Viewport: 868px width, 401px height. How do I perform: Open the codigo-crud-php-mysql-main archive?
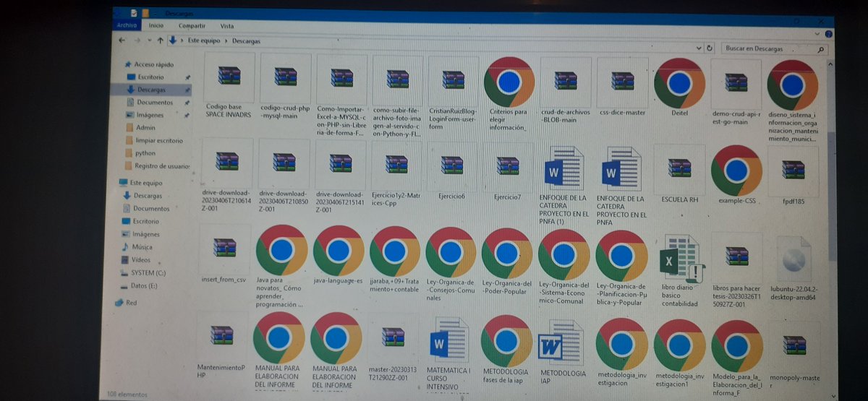pyautogui.click(x=285, y=87)
